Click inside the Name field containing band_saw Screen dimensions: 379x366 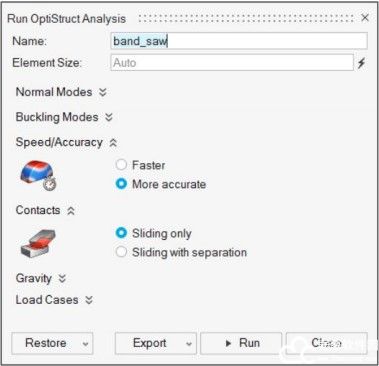239,41
